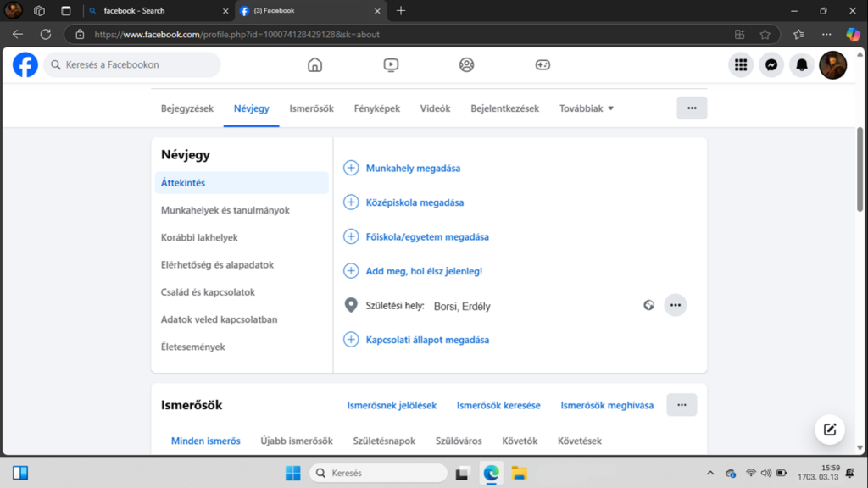Reload the page with refresh icon
The width and height of the screenshot is (868, 488).
pyautogui.click(x=46, y=34)
